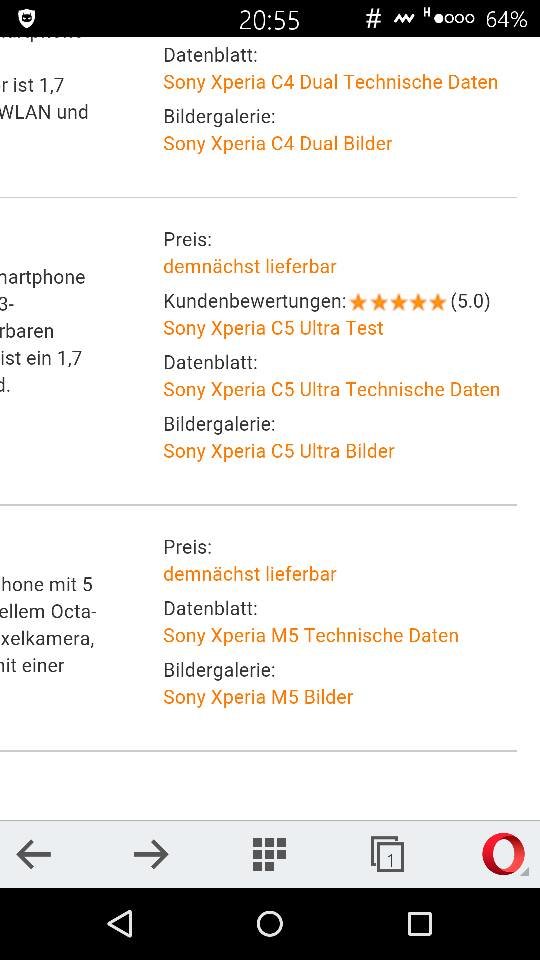Screen dimensions: 540x960
Task: Open Sony Xperia C4 Dual Technische Daten
Action: [331, 83]
